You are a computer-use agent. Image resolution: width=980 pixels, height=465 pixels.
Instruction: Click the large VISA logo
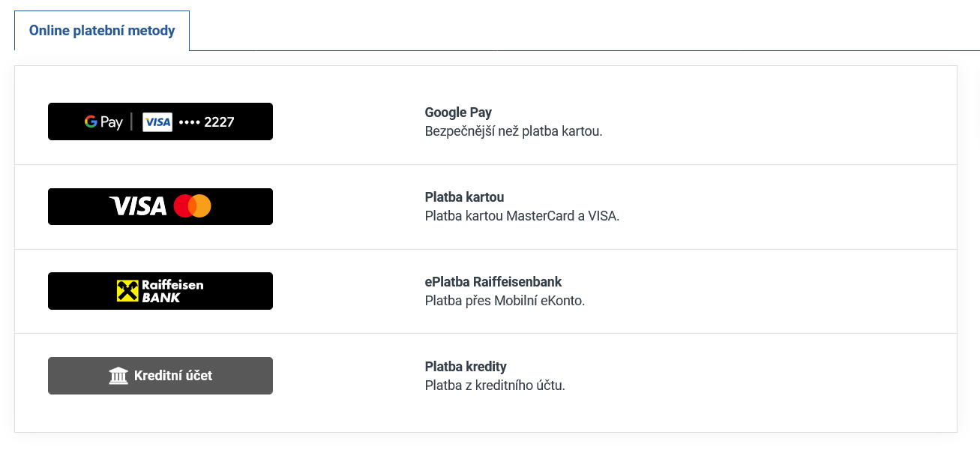pyautogui.click(x=138, y=206)
